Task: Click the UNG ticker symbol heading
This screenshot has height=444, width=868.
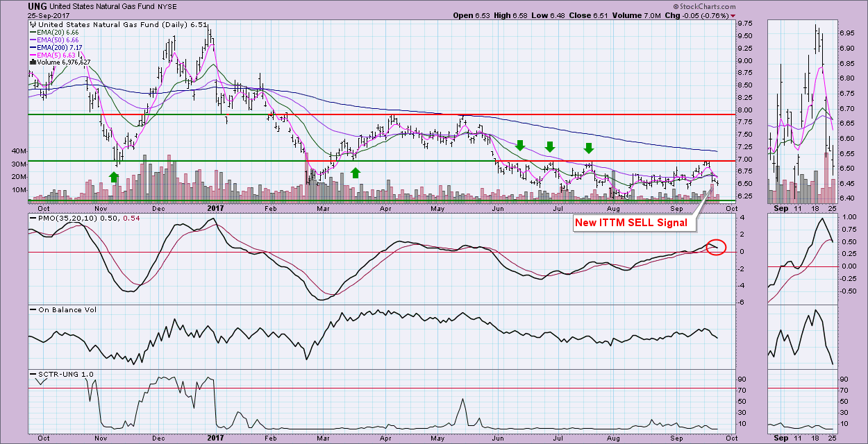Action: tap(37, 6)
